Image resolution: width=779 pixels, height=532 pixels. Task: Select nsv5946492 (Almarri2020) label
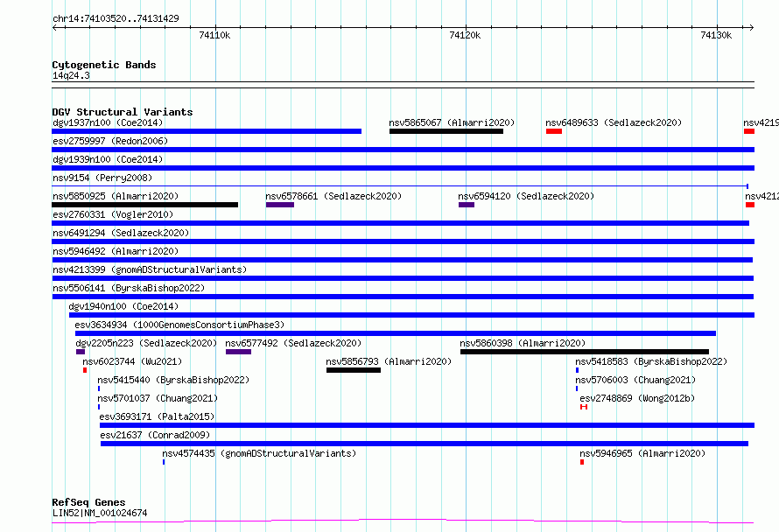pyautogui.click(x=116, y=251)
